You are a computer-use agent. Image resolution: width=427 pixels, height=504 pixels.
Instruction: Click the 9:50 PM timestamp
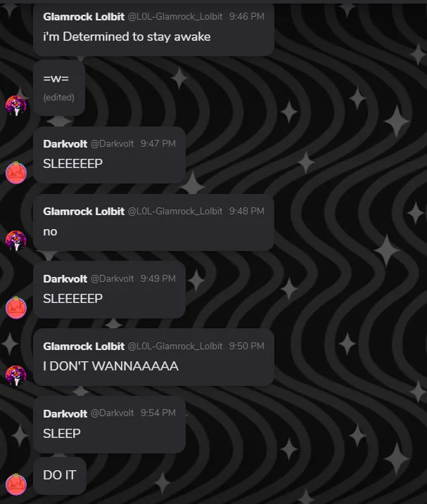point(246,346)
